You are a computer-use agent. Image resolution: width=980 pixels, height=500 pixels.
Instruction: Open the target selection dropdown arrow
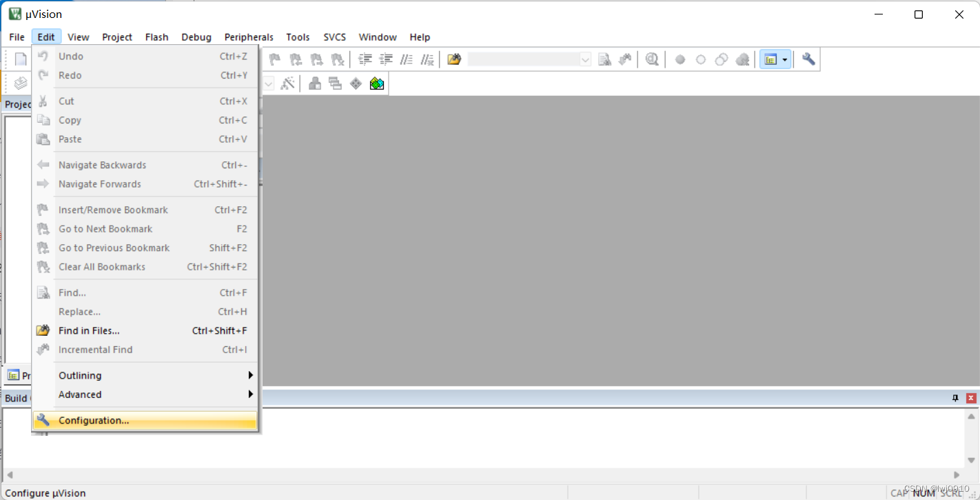pyautogui.click(x=269, y=83)
